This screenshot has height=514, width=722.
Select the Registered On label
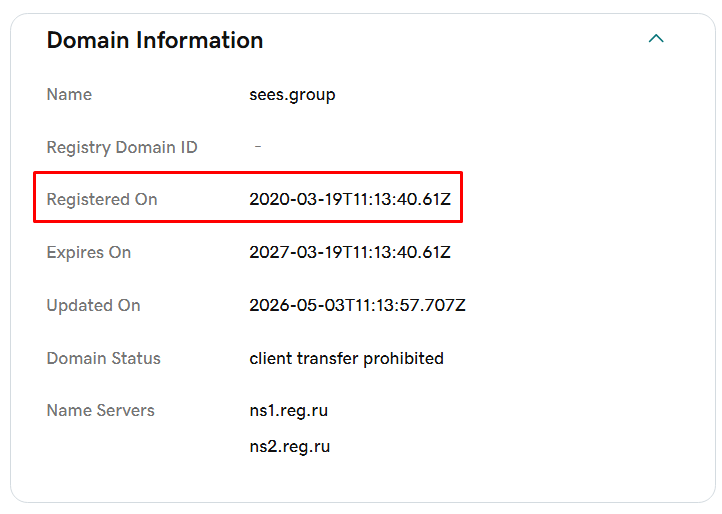102,199
